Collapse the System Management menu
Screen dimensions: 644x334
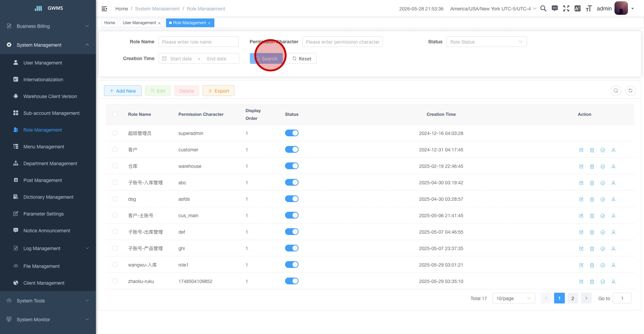pos(48,45)
